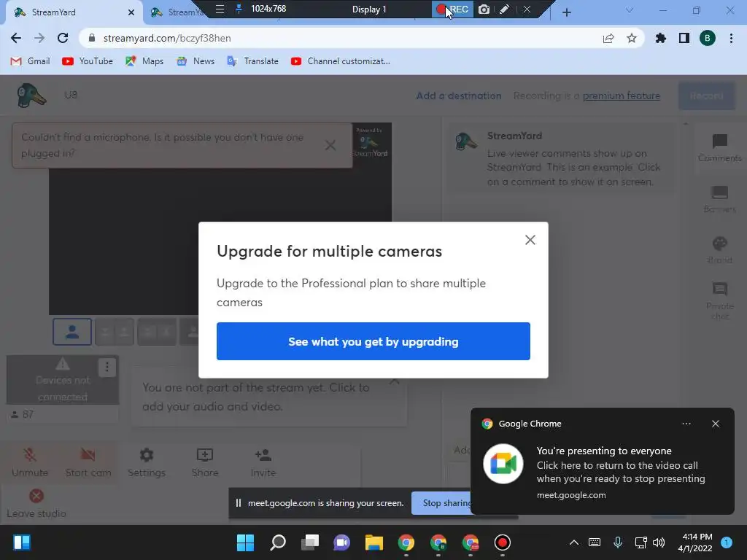This screenshot has width=747, height=560.
Task: Dismiss the microphone not found warning
Action: pos(330,145)
